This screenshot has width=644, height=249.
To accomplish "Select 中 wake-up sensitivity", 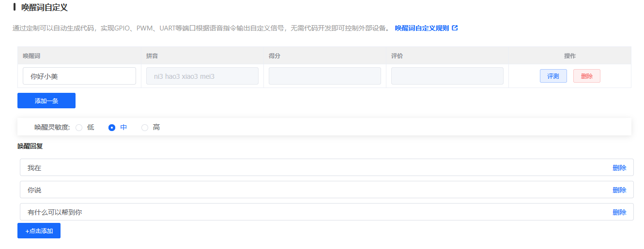I will pos(112,128).
